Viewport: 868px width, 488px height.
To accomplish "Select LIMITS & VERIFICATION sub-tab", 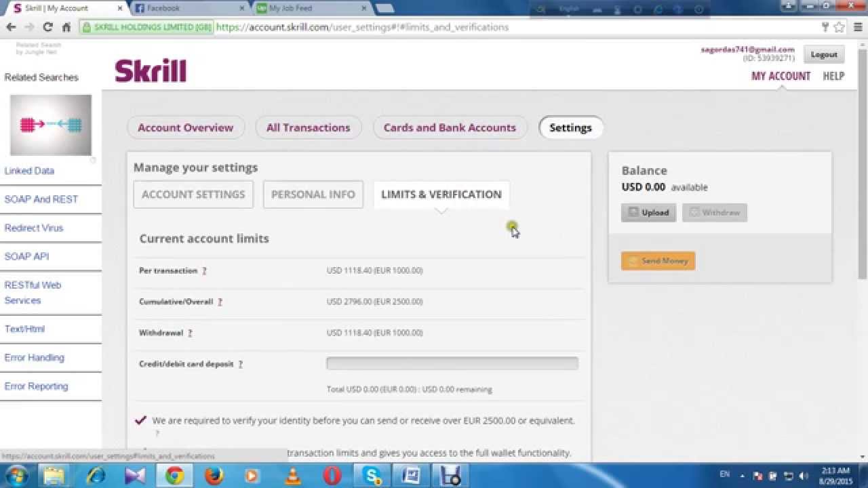I will [441, 195].
